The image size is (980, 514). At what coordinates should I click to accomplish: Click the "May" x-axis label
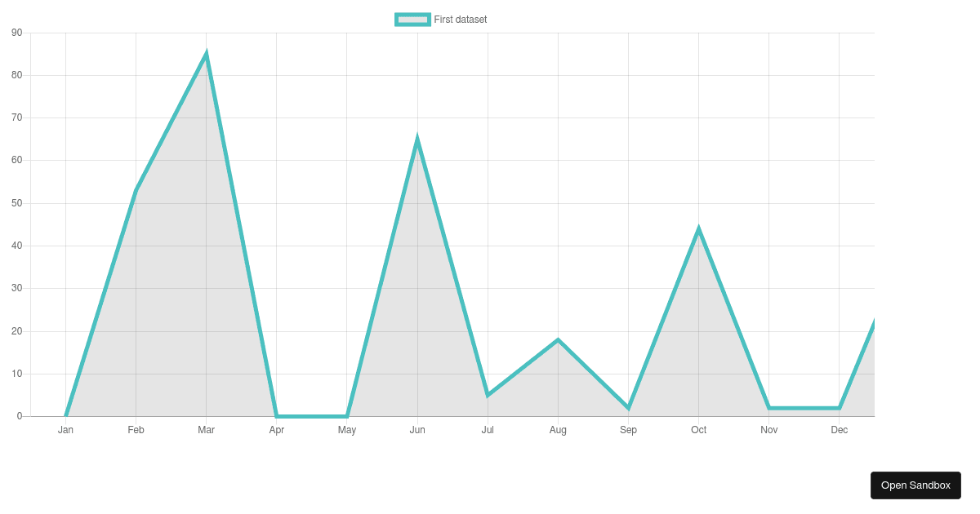(x=347, y=430)
